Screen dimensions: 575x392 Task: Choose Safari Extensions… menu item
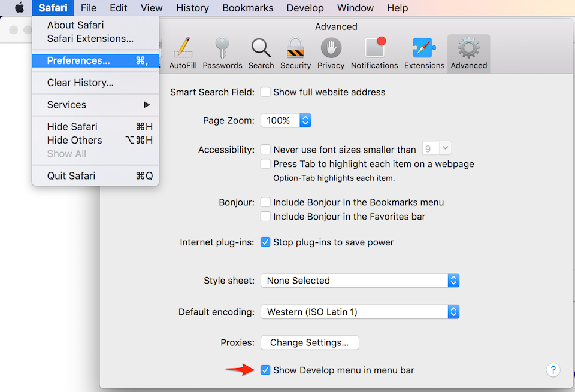95,38
